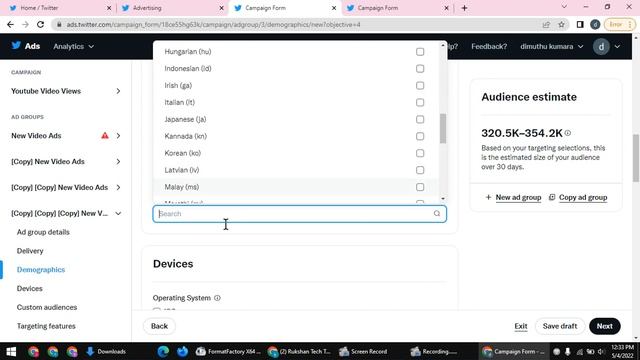
Task: Click the Exit link
Action: [521, 326]
